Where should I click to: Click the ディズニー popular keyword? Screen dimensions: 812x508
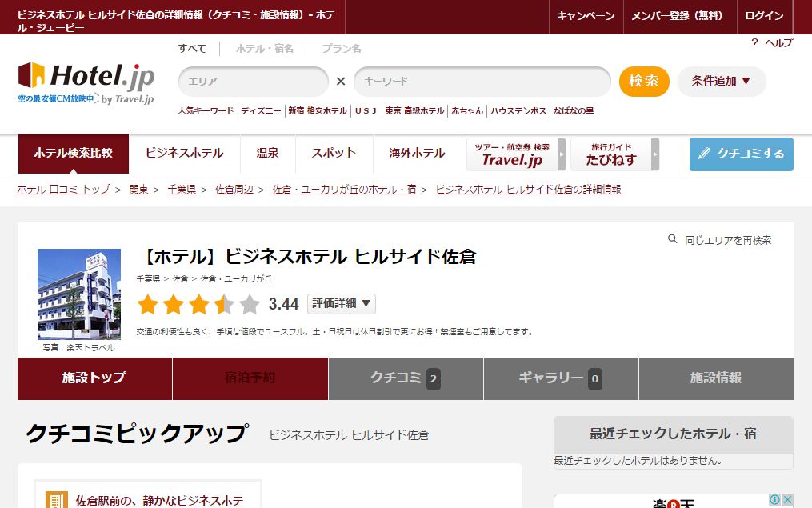coord(261,111)
